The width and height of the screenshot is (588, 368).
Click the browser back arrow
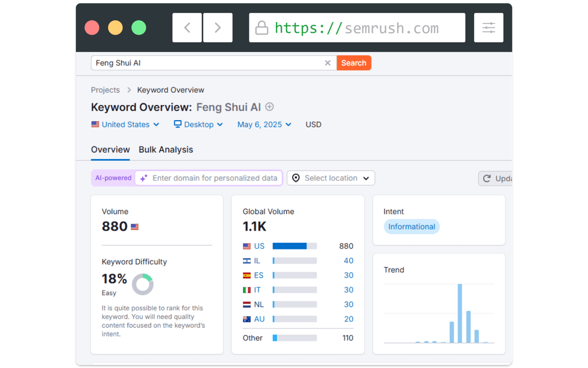[187, 27]
